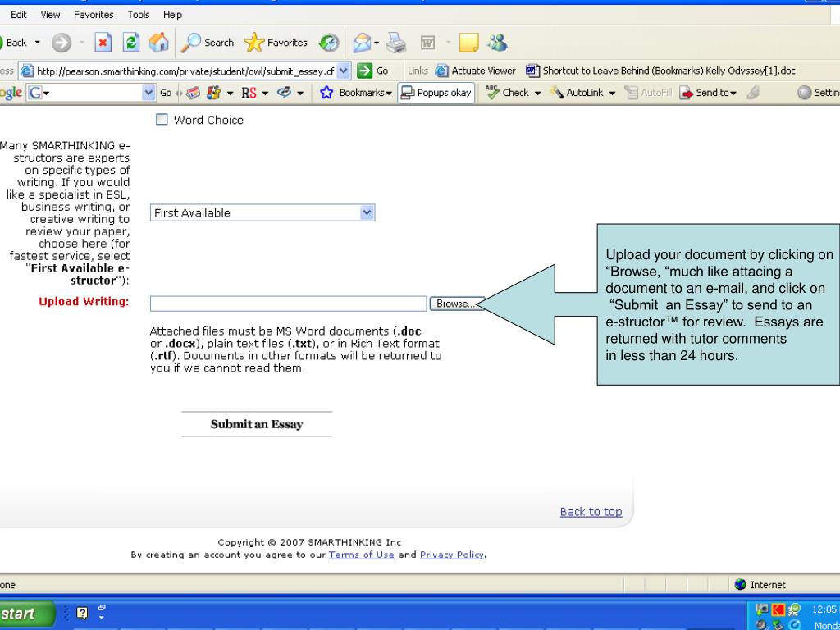Open the Shortcut to Leave Behind document link
This screenshot has width=840, height=630.
tap(660, 71)
